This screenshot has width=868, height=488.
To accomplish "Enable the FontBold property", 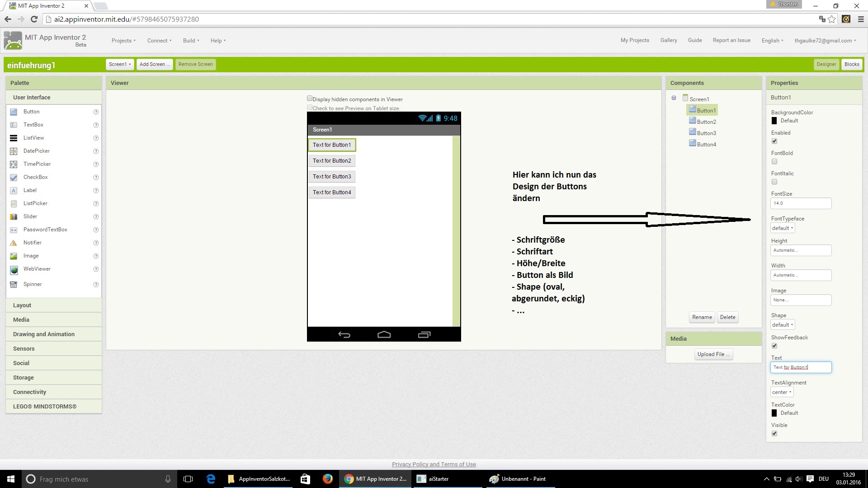I will pyautogui.click(x=774, y=161).
